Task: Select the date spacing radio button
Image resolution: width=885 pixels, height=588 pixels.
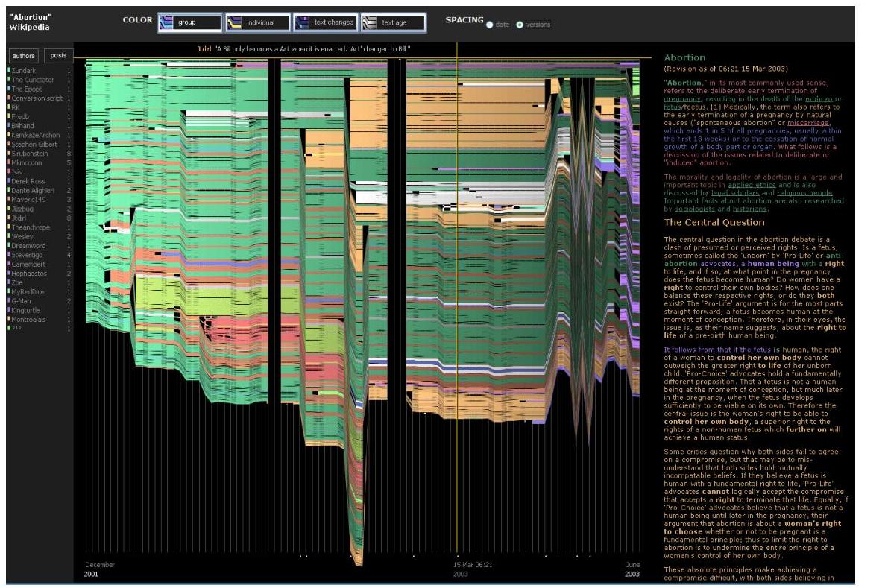Action: (x=490, y=25)
